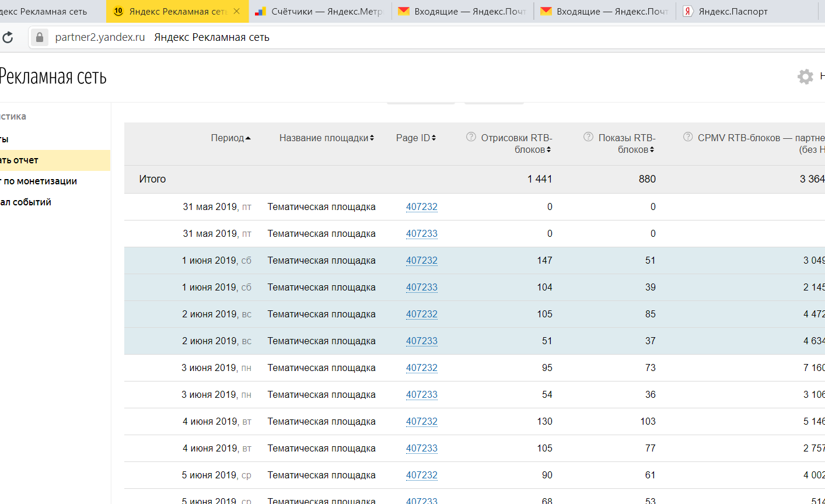The width and height of the screenshot is (825, 504).
Task: Switch to the second Входящие — Яндекс.Почта tab
Action: coord(605,11)
